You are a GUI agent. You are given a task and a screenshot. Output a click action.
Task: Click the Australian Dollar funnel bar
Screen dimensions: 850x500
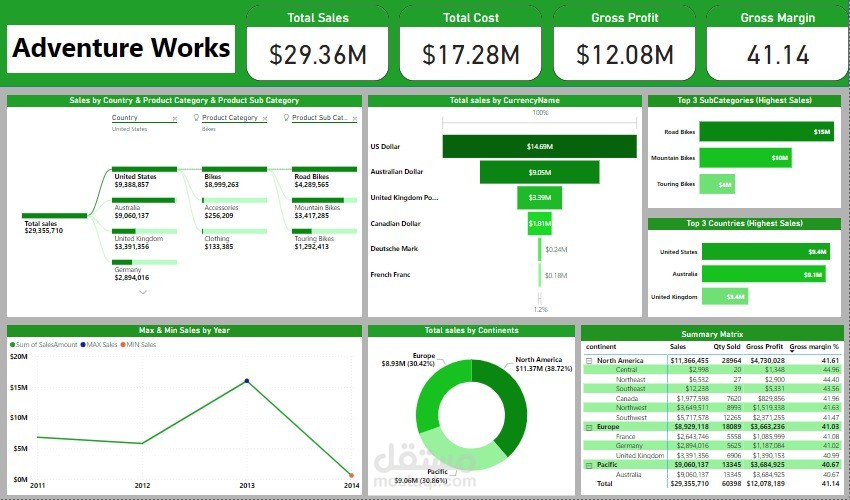(x=539, y=172)
